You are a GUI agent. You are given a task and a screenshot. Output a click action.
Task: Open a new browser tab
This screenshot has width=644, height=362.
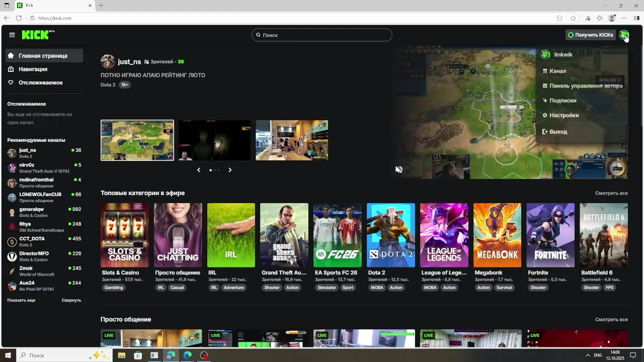pos(101,6)
